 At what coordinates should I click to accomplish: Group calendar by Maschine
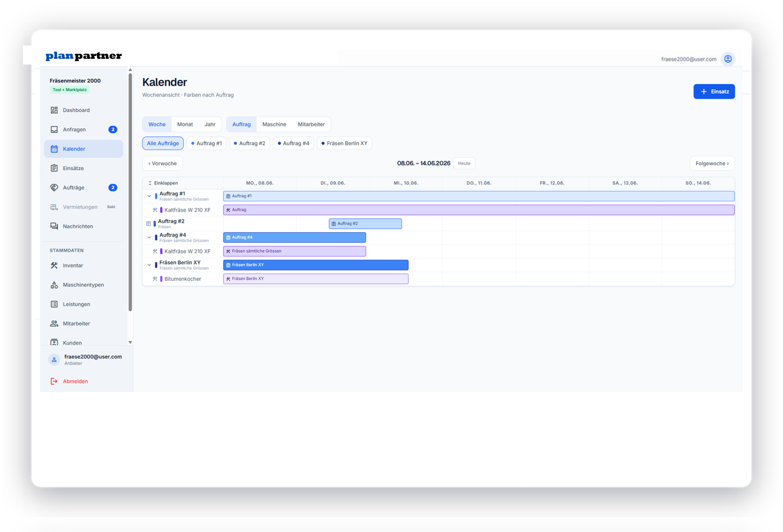274,124
